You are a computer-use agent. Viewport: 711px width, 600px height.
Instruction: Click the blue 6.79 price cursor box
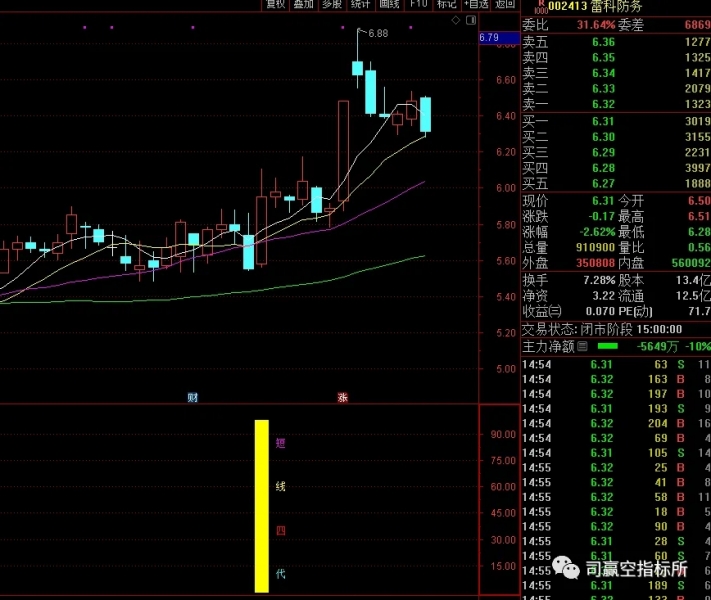tap(499, 38)
